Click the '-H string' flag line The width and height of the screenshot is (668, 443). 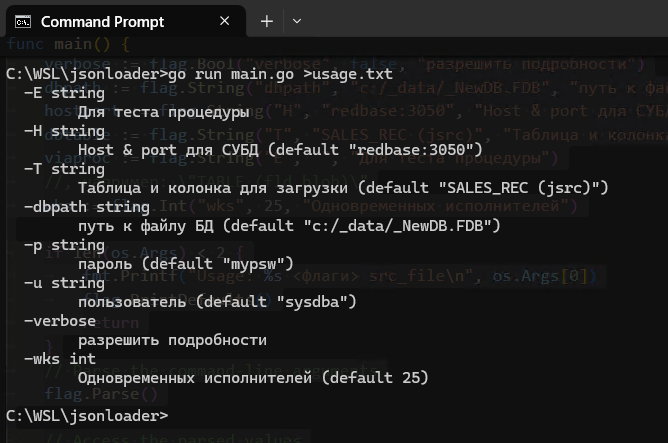coord(64,131)
